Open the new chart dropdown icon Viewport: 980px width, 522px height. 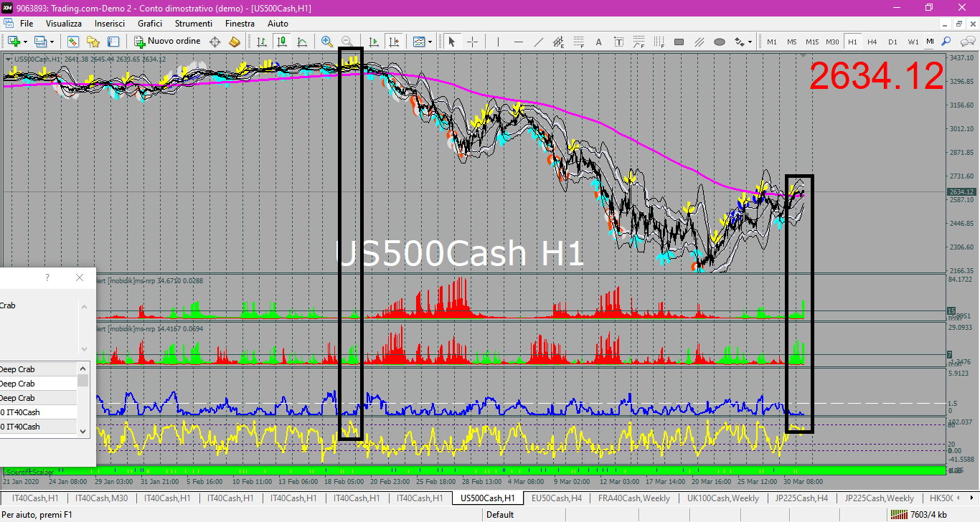[18, 42]
